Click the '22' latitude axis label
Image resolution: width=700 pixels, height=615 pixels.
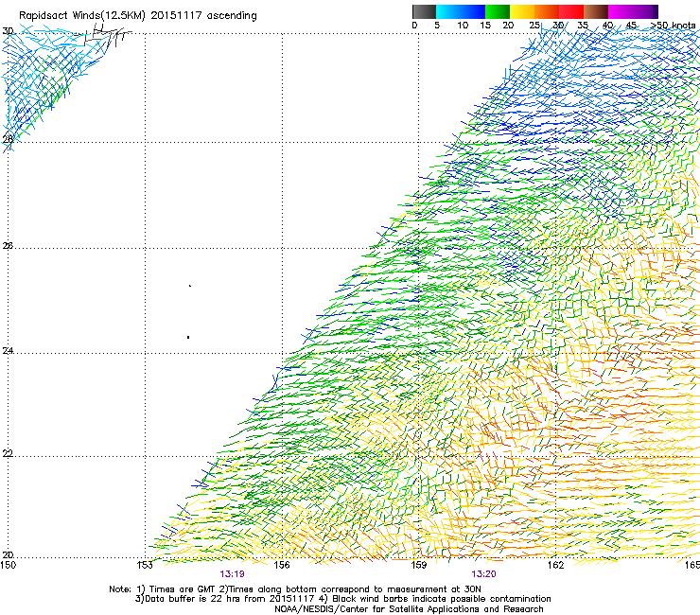click(8, 454)
